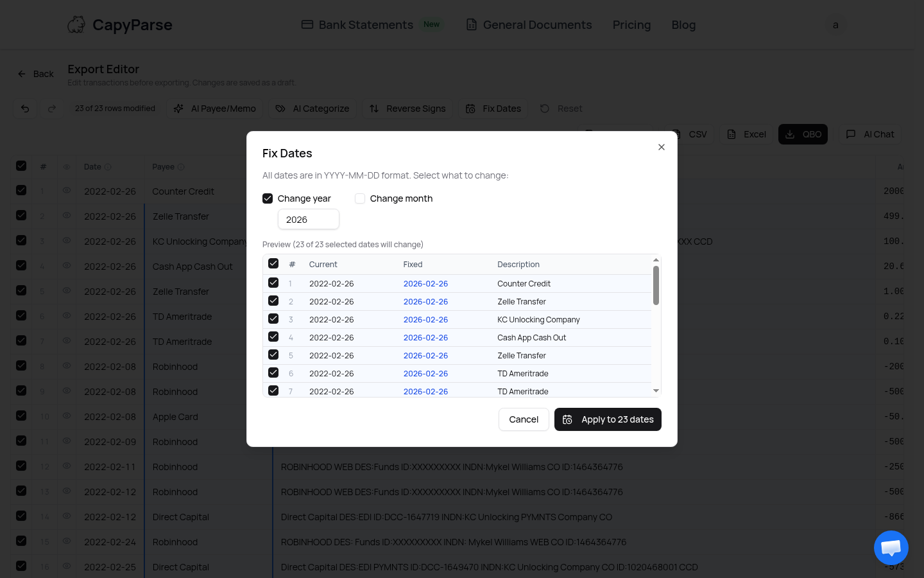Select the AI Payee/Memo tool
The image size is (924, 578).
(214, 109)
